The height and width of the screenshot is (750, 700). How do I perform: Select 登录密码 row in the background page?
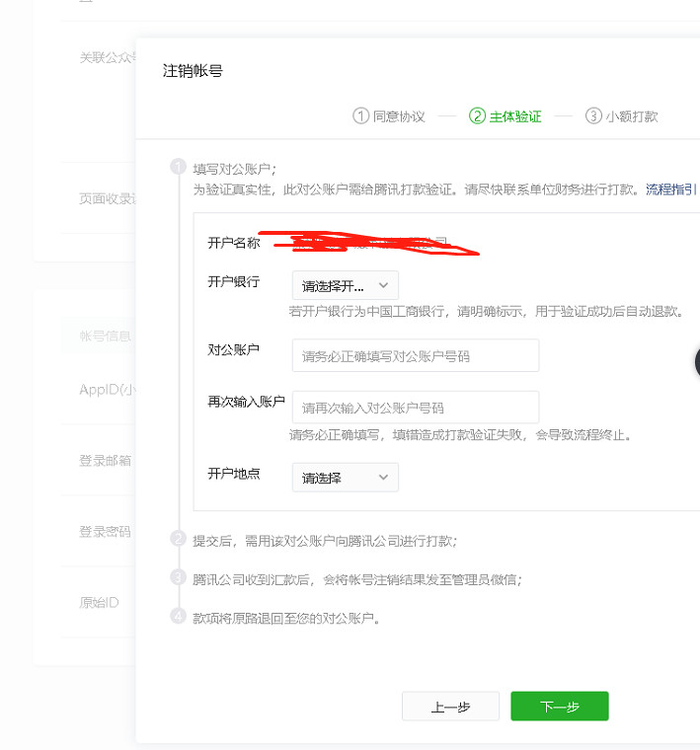(x=105, y=531)
